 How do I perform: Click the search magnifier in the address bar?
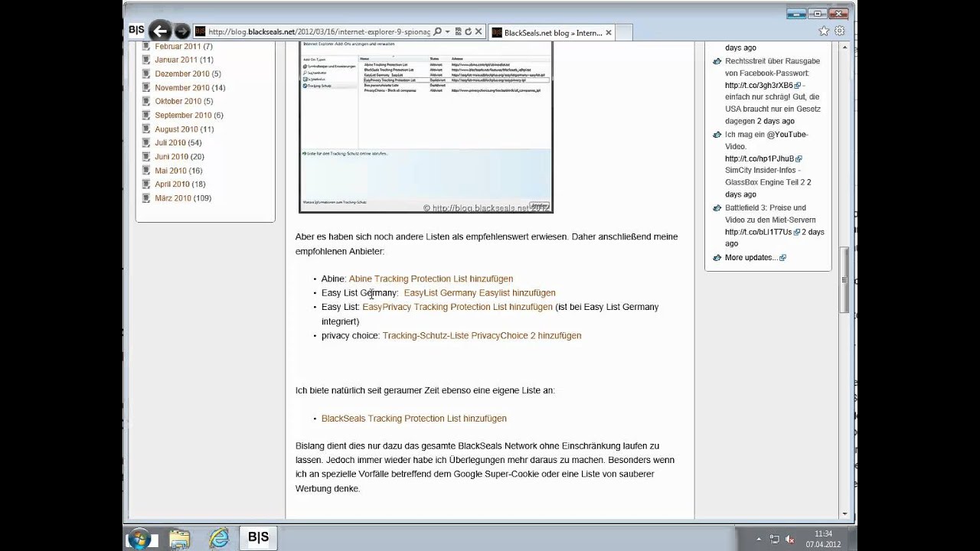(437, 31)
